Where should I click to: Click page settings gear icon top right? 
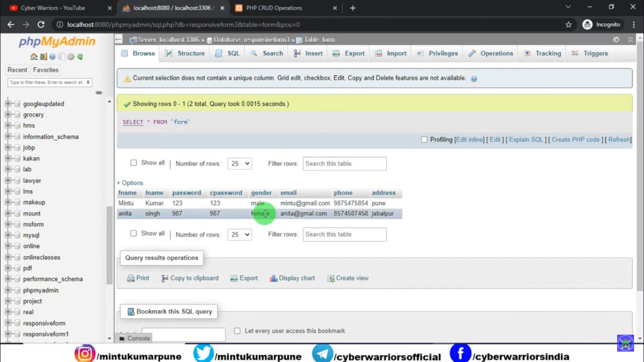pyautogui.click(x=616, y=40)
